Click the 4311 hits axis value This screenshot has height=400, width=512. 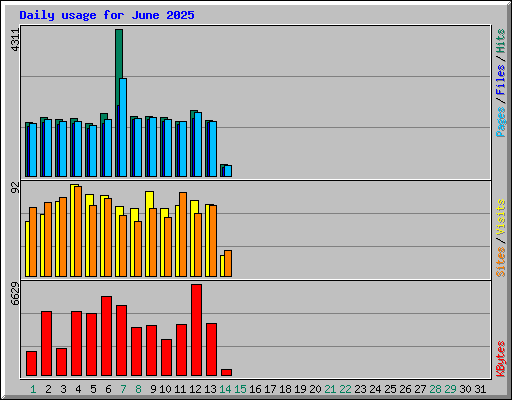pos(15,40)
